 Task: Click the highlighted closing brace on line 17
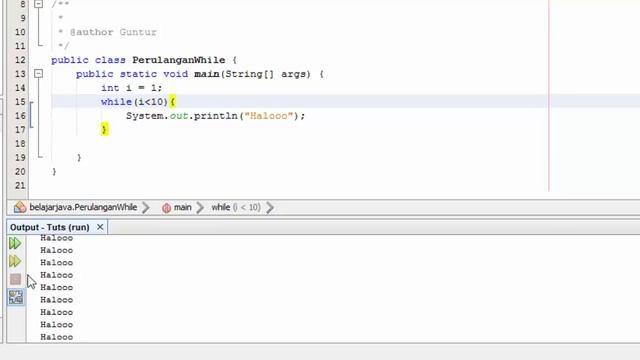pos(104,129)
